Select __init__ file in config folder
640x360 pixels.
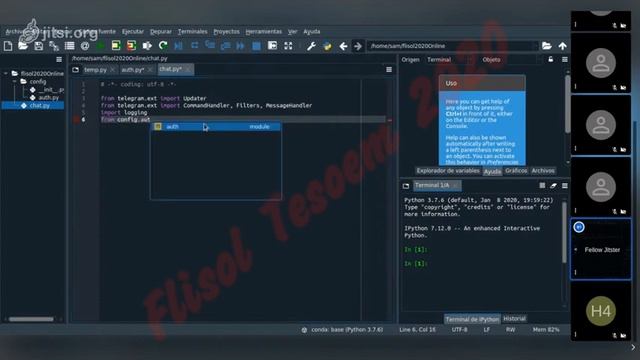click(x=51, y=90)
